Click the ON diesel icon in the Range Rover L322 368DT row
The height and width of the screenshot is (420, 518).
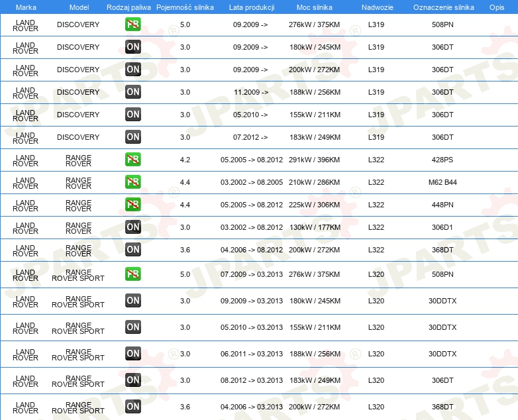(132, 249)
